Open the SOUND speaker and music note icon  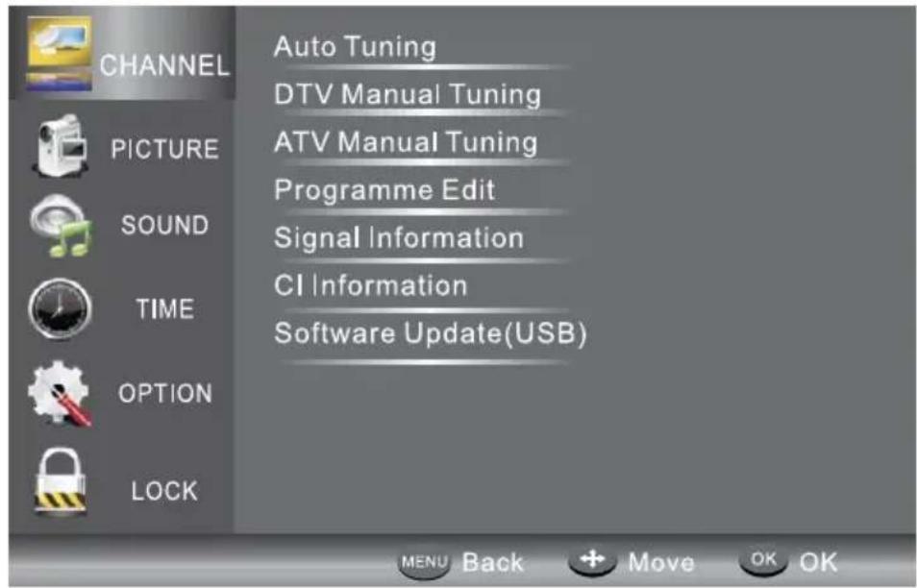click(61, 225)
